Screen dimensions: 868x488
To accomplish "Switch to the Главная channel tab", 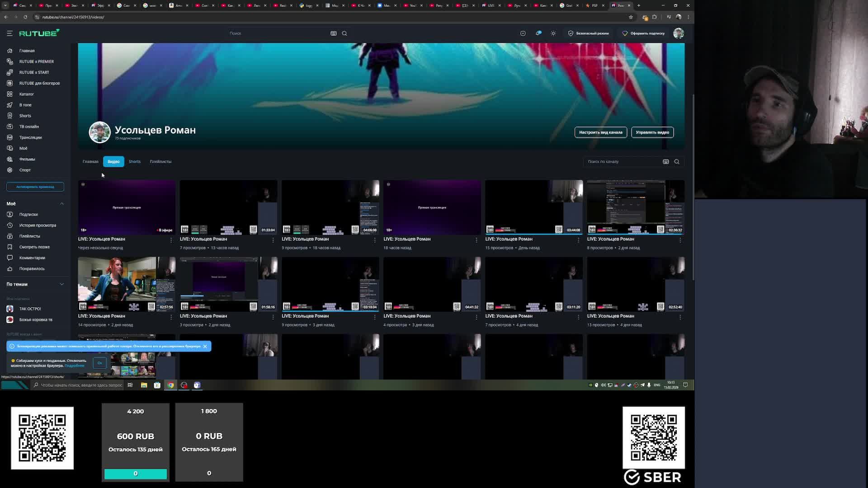I will 90,162.
